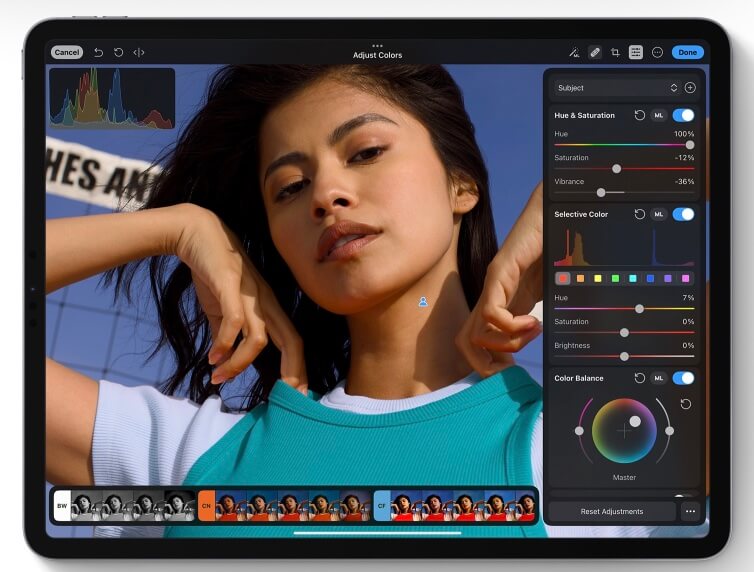Select the CN preset group
This screenshot has width=754, height=572.
coord(206,506)
